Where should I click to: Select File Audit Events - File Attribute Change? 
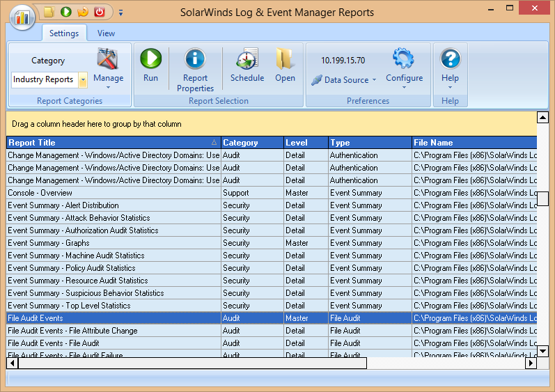pyautogui.click(x=272, y=331)
